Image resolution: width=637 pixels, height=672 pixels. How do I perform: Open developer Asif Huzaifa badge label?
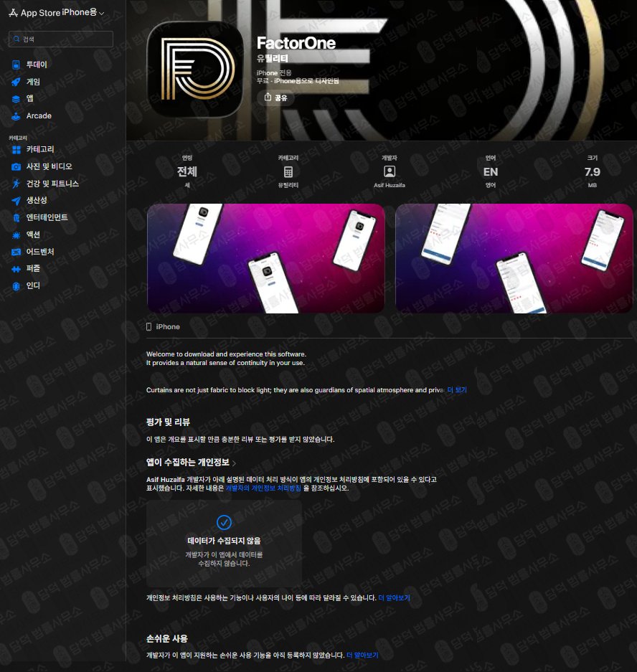click(x=390, y=185)
